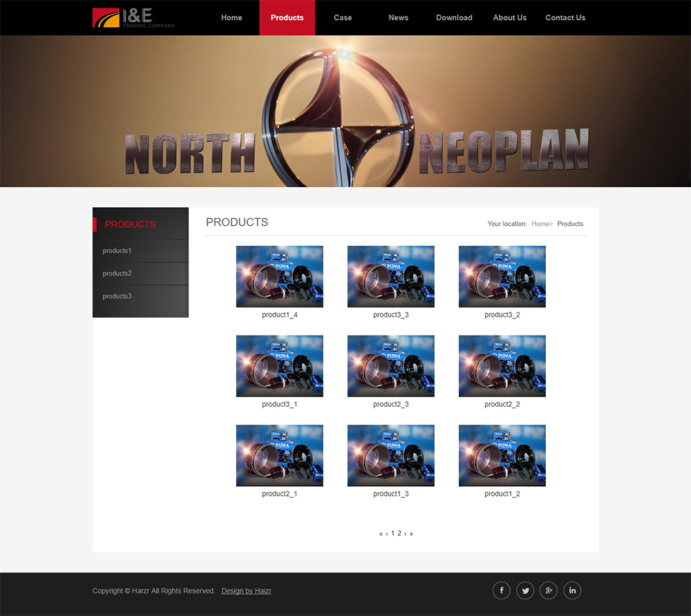
Task: Open the product1_3 thumbnail image
Action: coord(391,456)
